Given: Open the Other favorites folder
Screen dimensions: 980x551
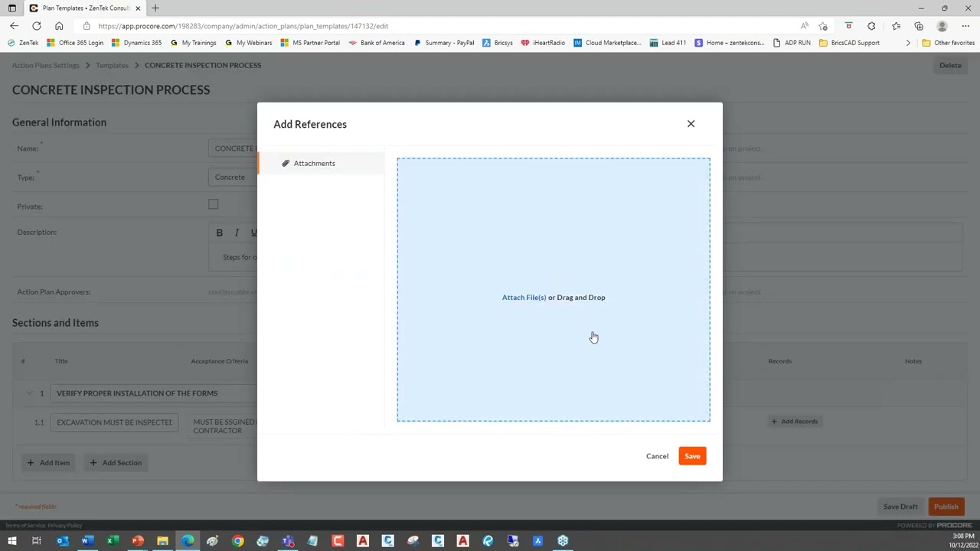Looking at the screenshot, I should [948, 43].
